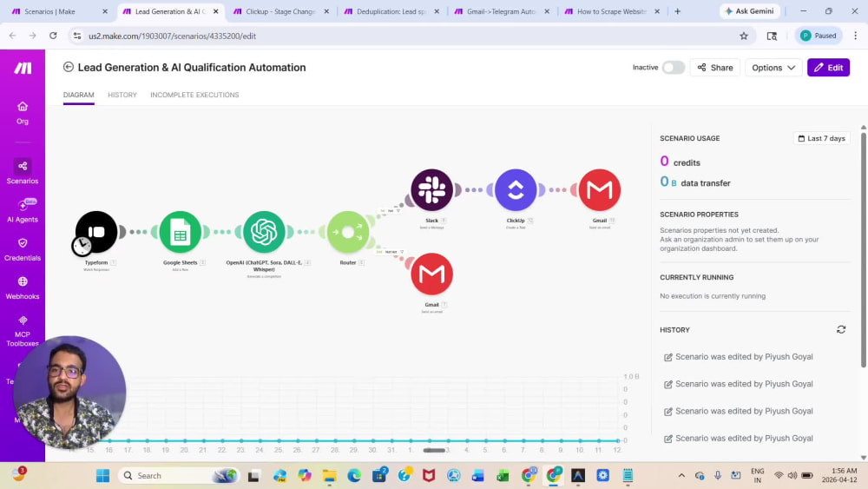Click 'No execution is currently running' text
Screen dimensions: 868x489
[713, 296]
